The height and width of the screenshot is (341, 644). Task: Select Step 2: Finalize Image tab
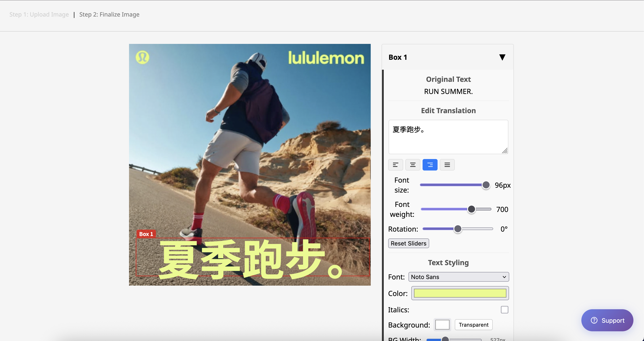[109, 15]
